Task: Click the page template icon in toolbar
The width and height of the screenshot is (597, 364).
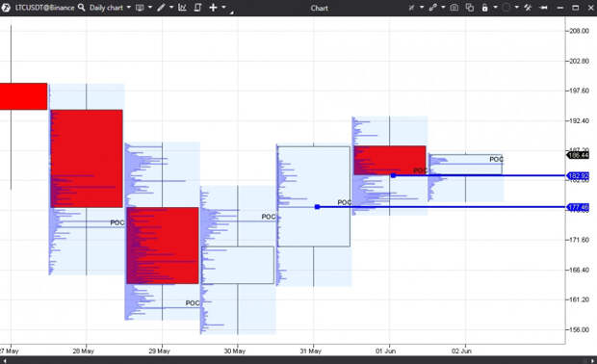Action: click(197, 8)
